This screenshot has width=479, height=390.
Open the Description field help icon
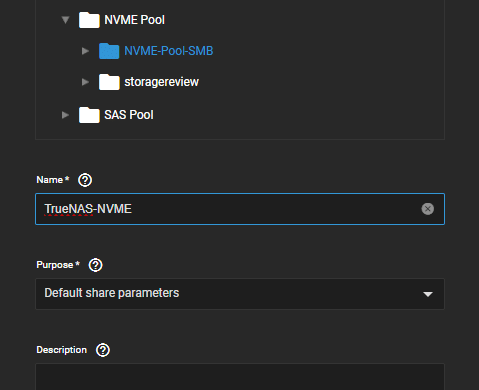[x=103, y=350]
